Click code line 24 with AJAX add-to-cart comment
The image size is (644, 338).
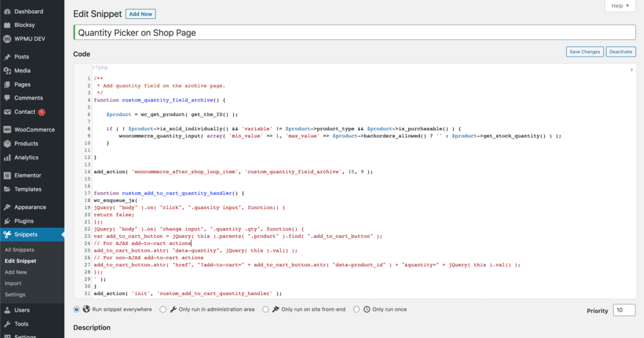[x=143, y=244]
